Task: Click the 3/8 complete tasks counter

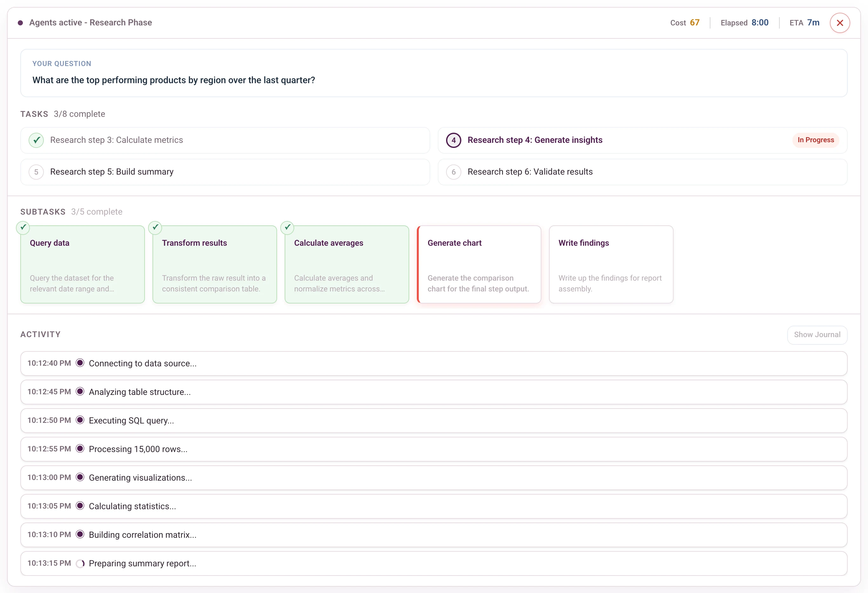Action: [79, 114]
